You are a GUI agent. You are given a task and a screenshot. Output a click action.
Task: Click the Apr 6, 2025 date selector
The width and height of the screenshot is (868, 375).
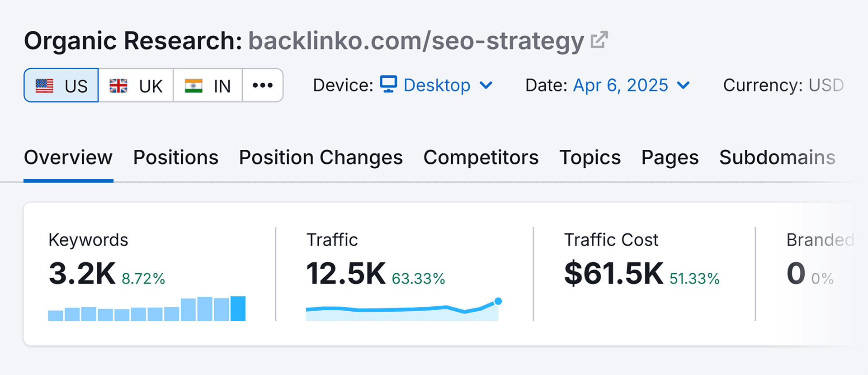620,85
